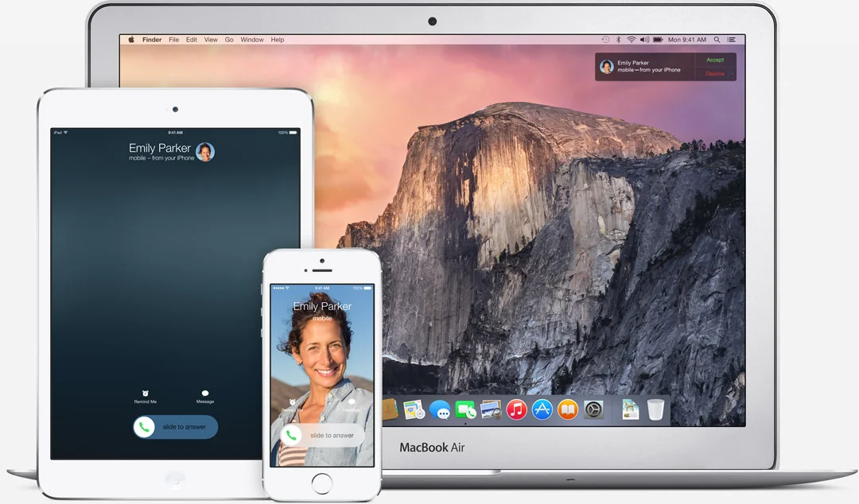Viewport: 859px width, 504px height.
Task: Open Notification Center list icon
Action: click(x=732, y=40)
